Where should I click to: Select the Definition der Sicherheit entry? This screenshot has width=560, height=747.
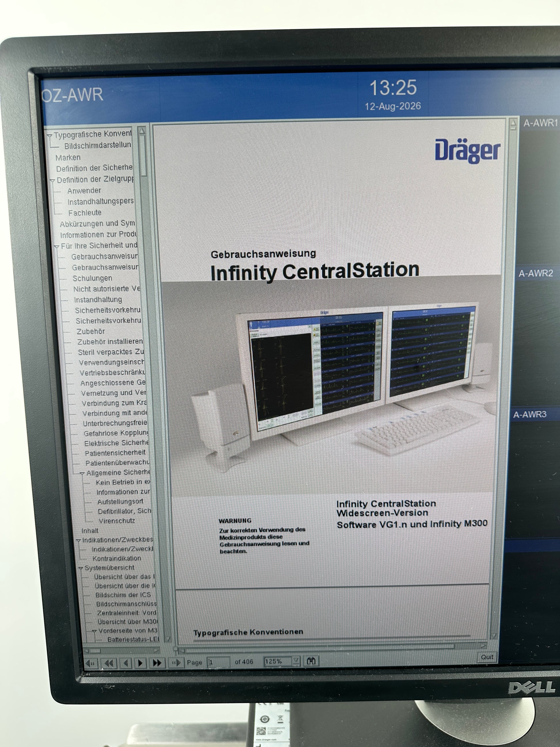(94, 168)
